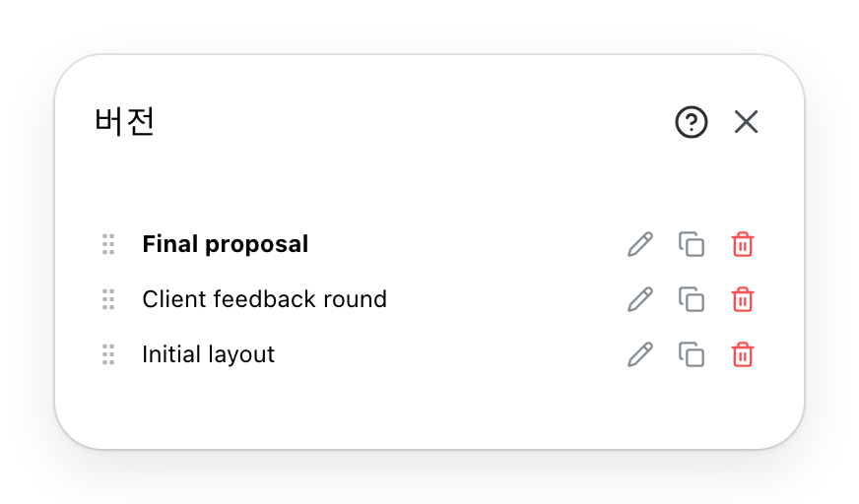Delete the Final proposal version
The width and height of the screenshot is (859, 504).
(743, 244)
